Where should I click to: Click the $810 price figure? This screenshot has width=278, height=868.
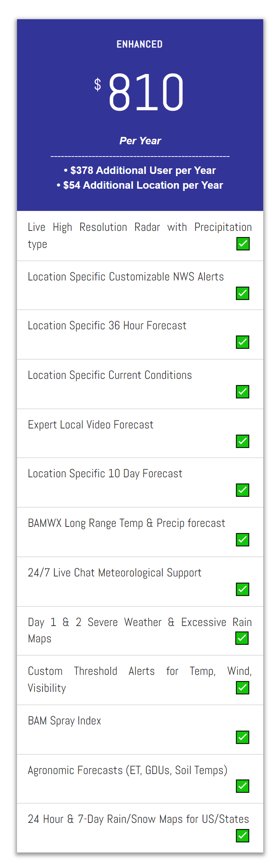139,92
